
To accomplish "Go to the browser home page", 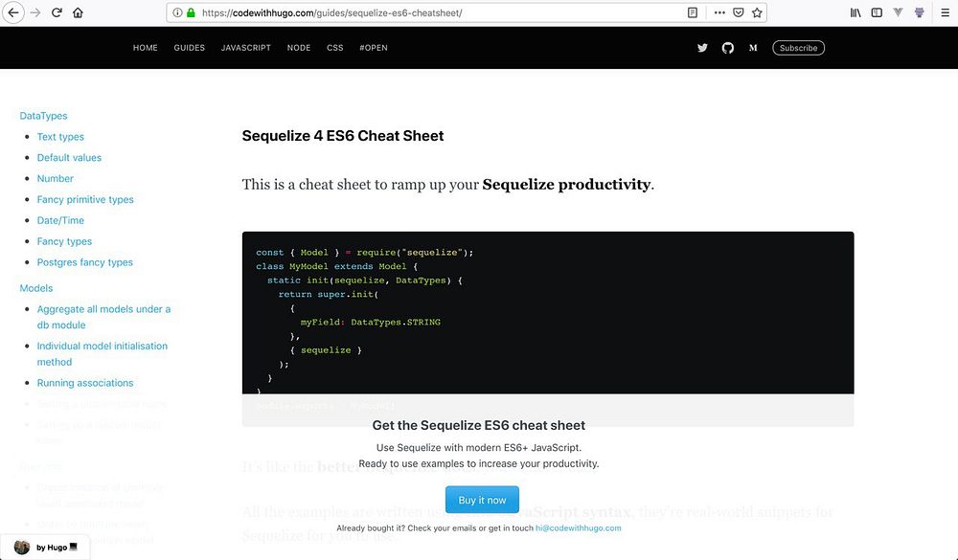I will pos(78,13).
